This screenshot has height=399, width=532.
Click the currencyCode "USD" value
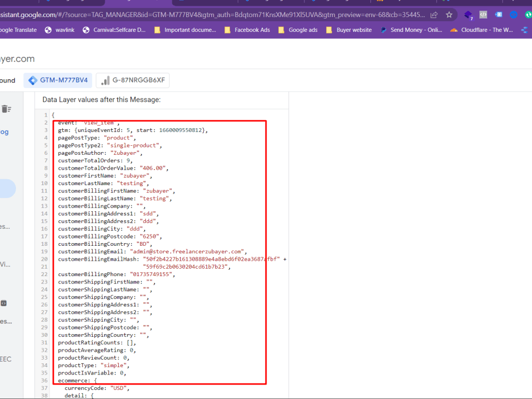click(119, 388)
